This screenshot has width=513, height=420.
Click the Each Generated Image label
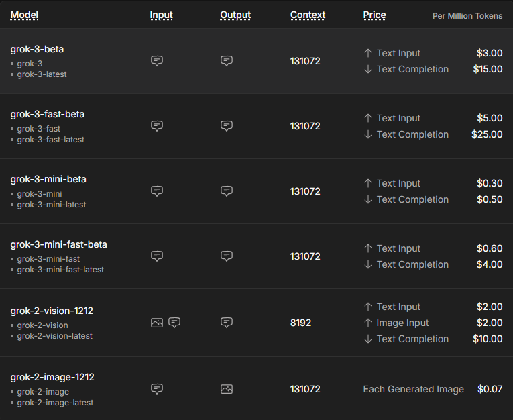click(x=414, y=389)
